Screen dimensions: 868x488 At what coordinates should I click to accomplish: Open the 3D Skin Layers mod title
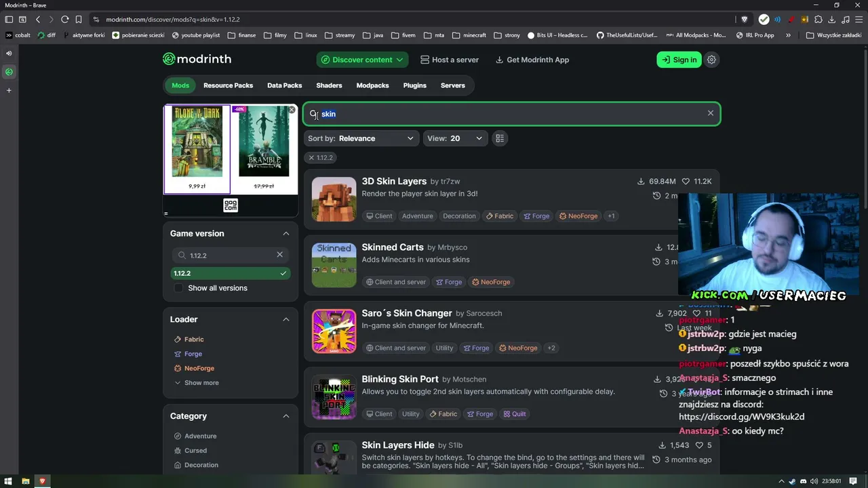[x=394, y=181]
